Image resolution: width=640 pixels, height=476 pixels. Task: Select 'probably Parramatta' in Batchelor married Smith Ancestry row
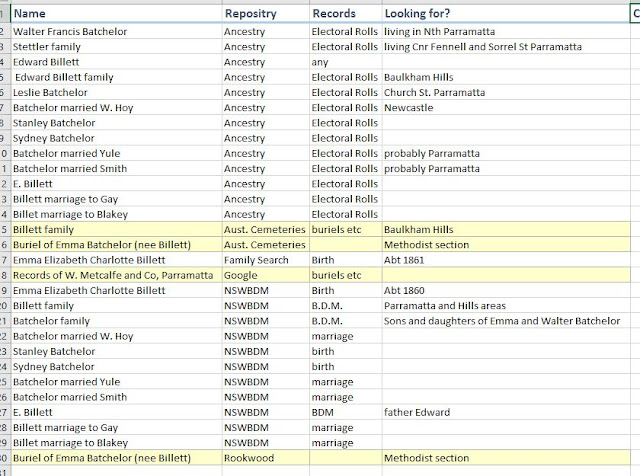(x=506, y=169)
